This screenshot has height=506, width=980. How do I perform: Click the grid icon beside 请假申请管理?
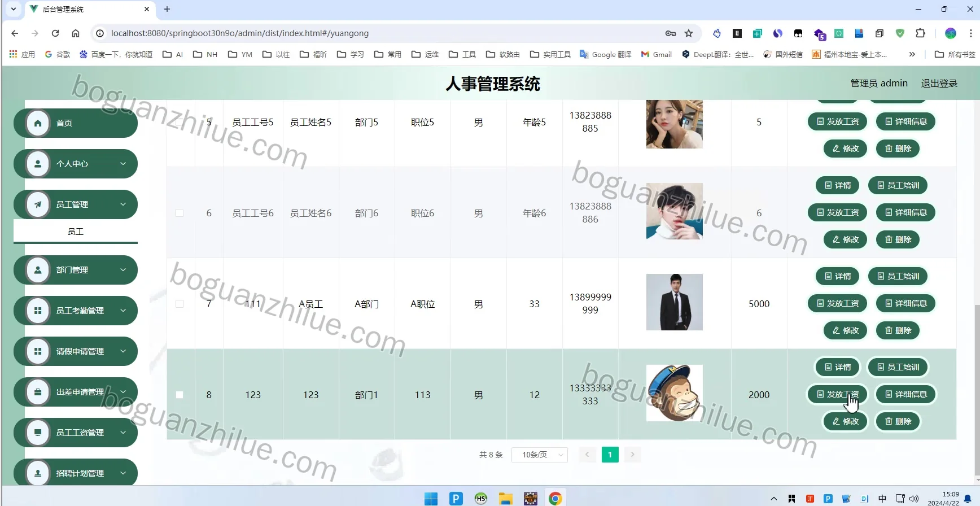click(x=38, y=351)
